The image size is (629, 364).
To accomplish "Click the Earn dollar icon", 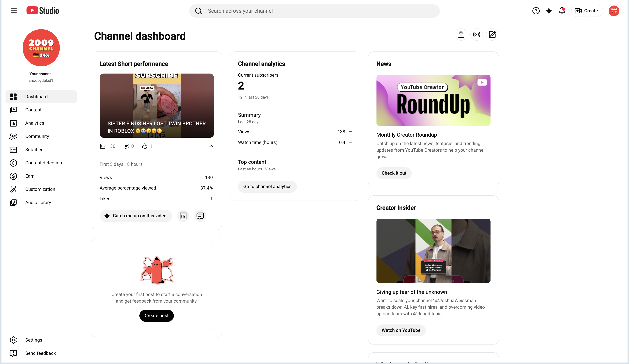I will (x=13, y=176).
